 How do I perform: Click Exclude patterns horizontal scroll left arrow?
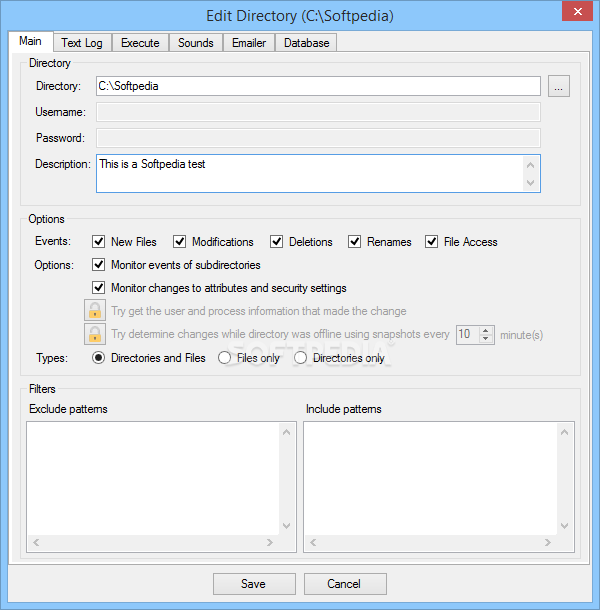coord(36,542)
